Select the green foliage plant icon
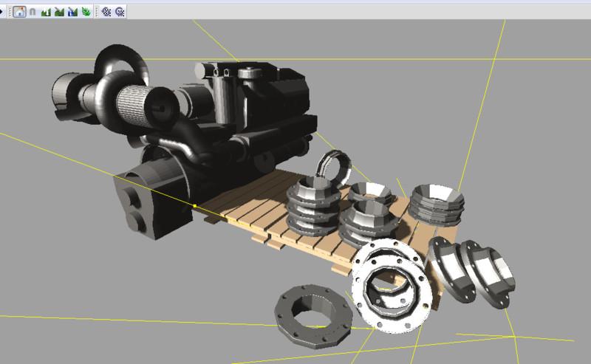 click(x=86, y=12)
